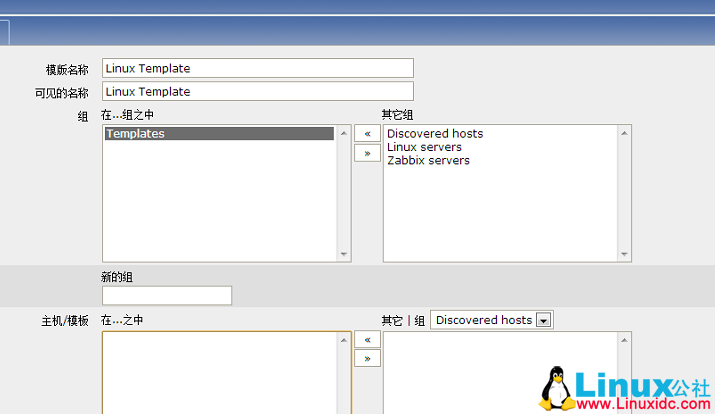Click the 模板名称 field containing Linux Template

[257, 68]
